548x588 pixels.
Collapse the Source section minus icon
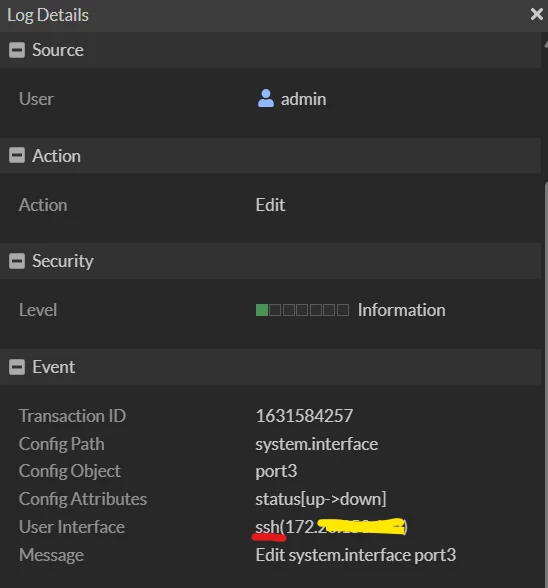pyautogui.click(x=17, y=50)
